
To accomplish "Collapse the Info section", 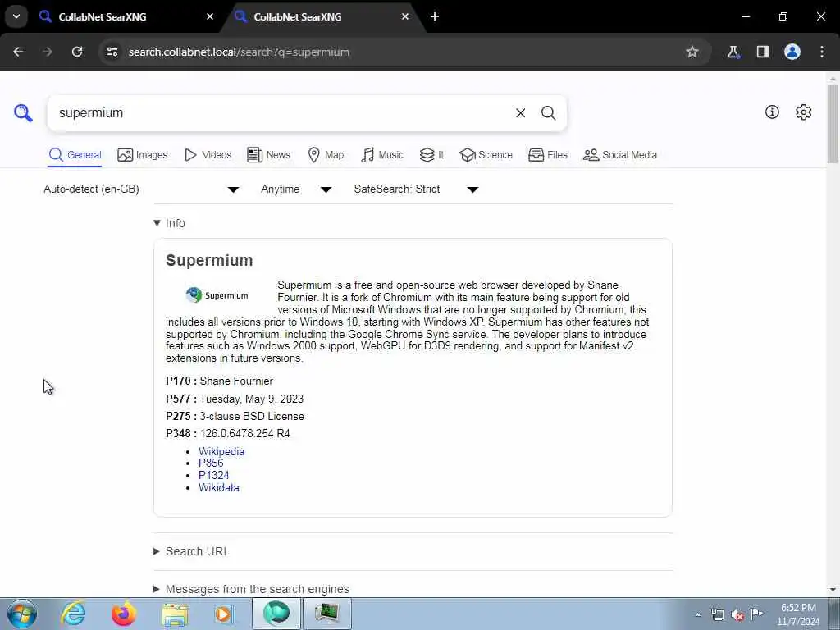I will pos(169,223).
